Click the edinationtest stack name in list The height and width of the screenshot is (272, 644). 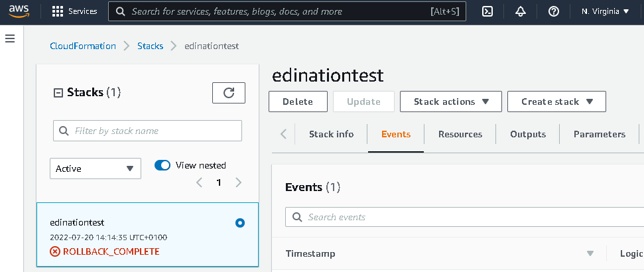77,222
